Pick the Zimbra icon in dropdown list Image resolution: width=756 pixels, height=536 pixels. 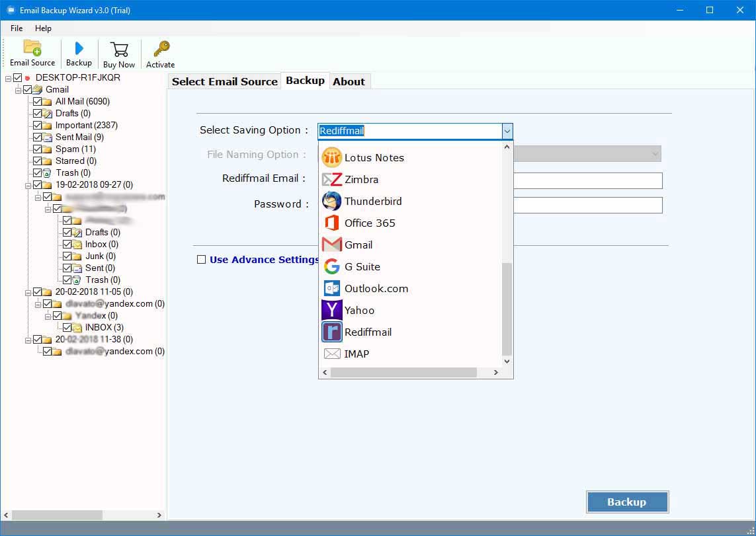coord(332,180)
